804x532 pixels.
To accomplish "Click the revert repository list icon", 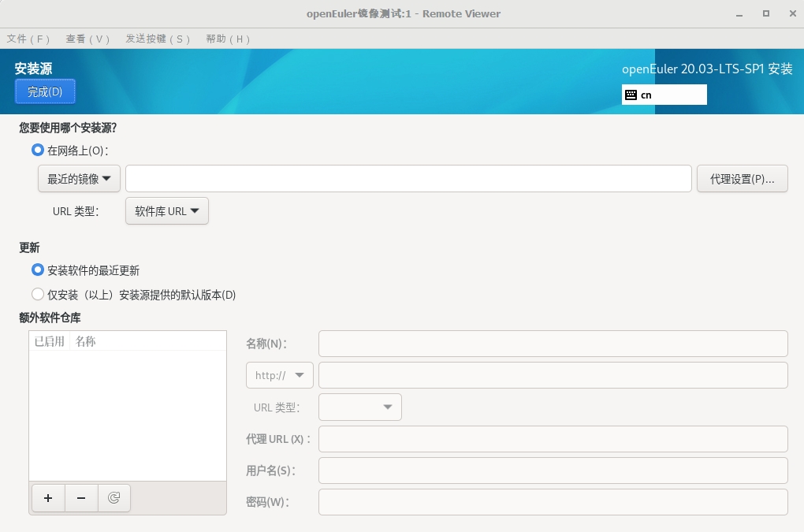I will (x=114, y=498).
